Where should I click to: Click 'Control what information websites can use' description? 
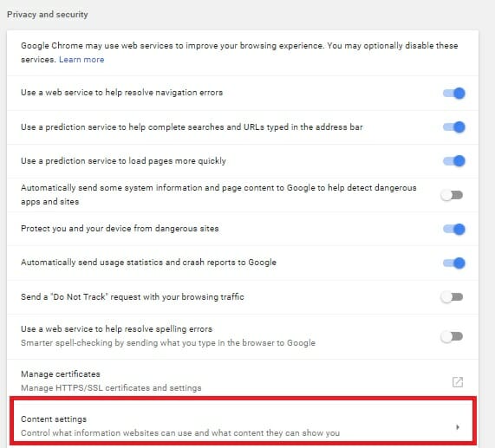180,433
